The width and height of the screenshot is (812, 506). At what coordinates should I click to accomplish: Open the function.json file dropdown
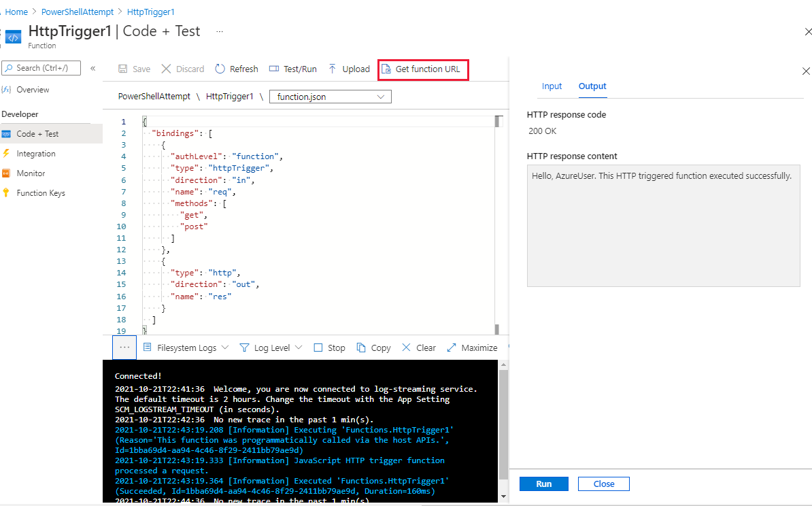[331, 97]
